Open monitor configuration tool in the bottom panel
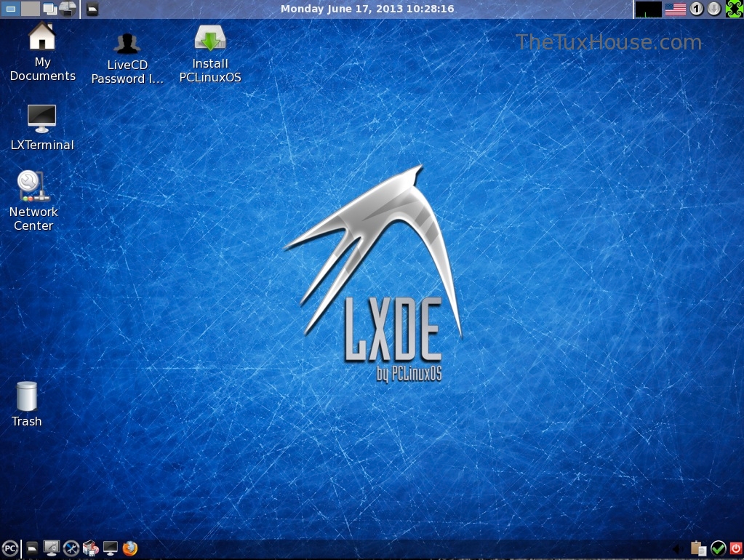 pos(51,548)
